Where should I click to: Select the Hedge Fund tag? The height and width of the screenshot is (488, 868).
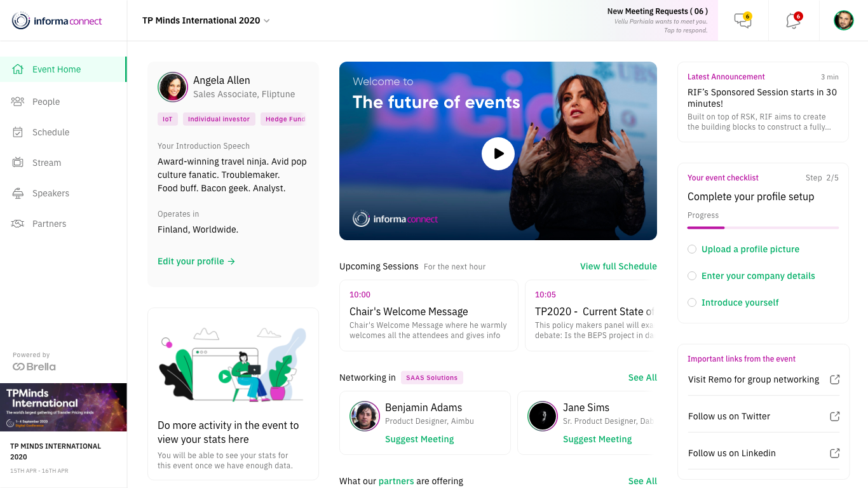click(x=283, y=119)
